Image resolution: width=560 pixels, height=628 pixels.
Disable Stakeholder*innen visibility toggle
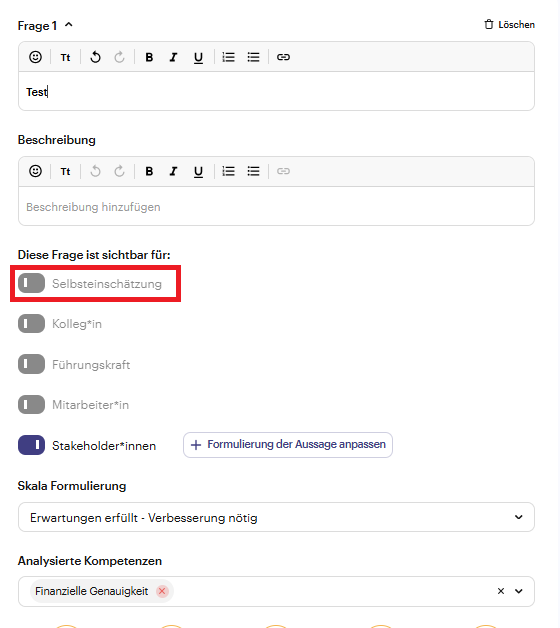31,445
